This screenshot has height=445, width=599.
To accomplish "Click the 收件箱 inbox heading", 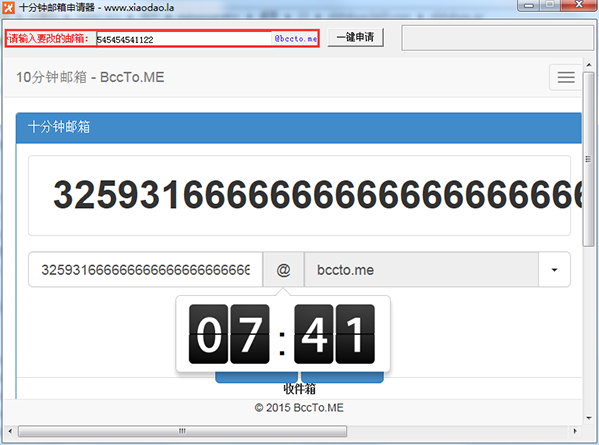I will (300, 389).
